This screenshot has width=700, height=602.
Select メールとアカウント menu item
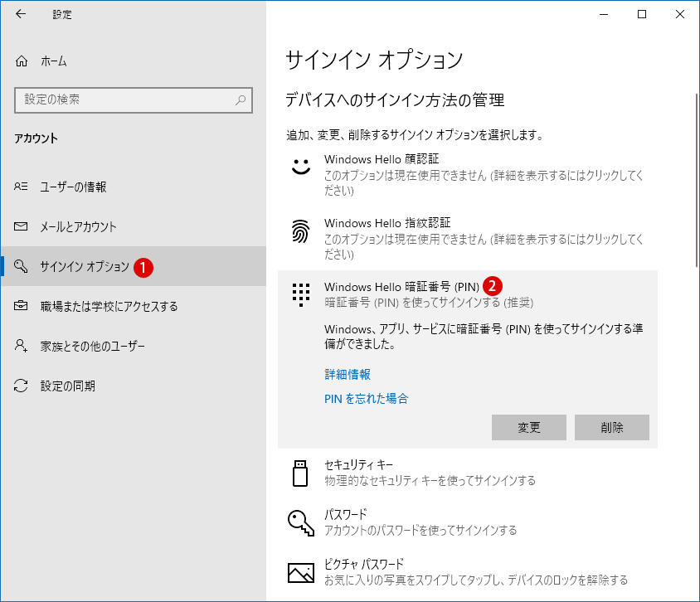(134, 226)
